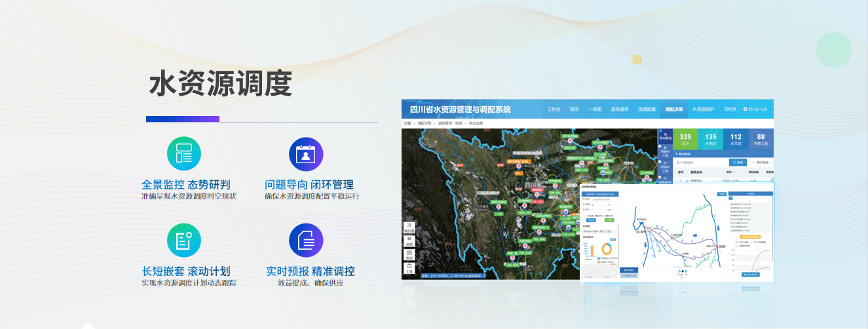Open the 四川省 user account dropdown

(x=758, y=109)
